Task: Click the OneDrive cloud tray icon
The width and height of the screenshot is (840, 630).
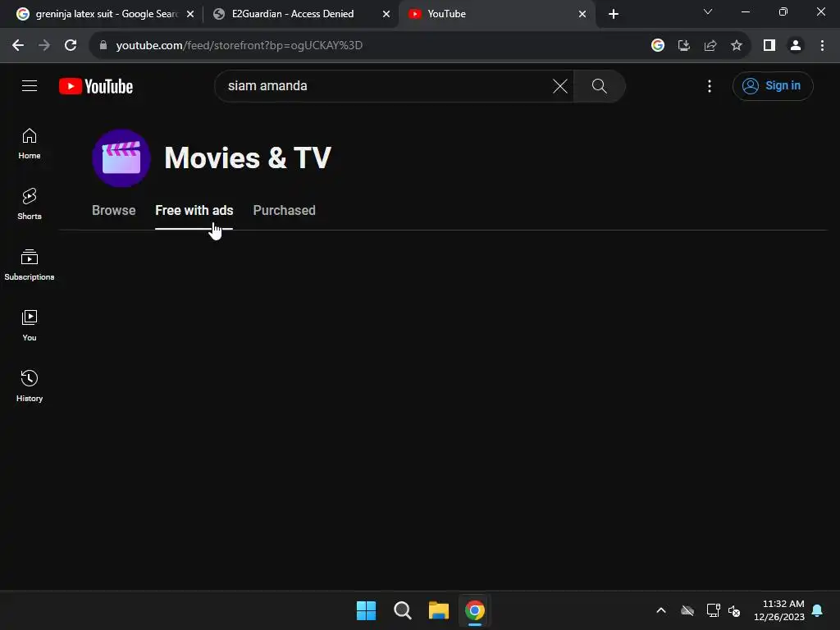Action: pos(687,610)
